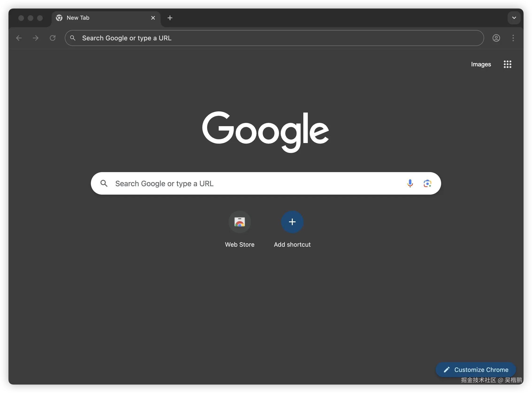The image size is (532, 393).
Task: Open Chrome's three-dot settings menu
Action: coord(513,38)
